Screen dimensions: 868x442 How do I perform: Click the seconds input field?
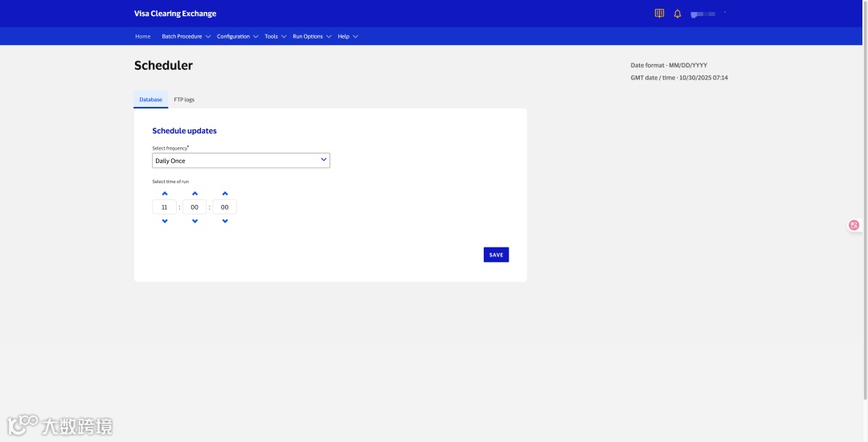pyautogui.click(x=225, y=207)
